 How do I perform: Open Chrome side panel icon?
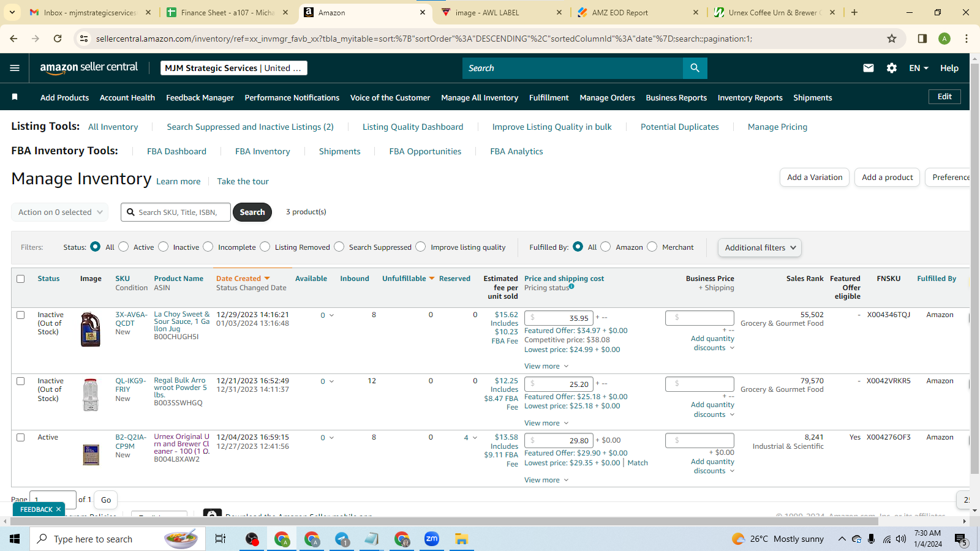922,39
